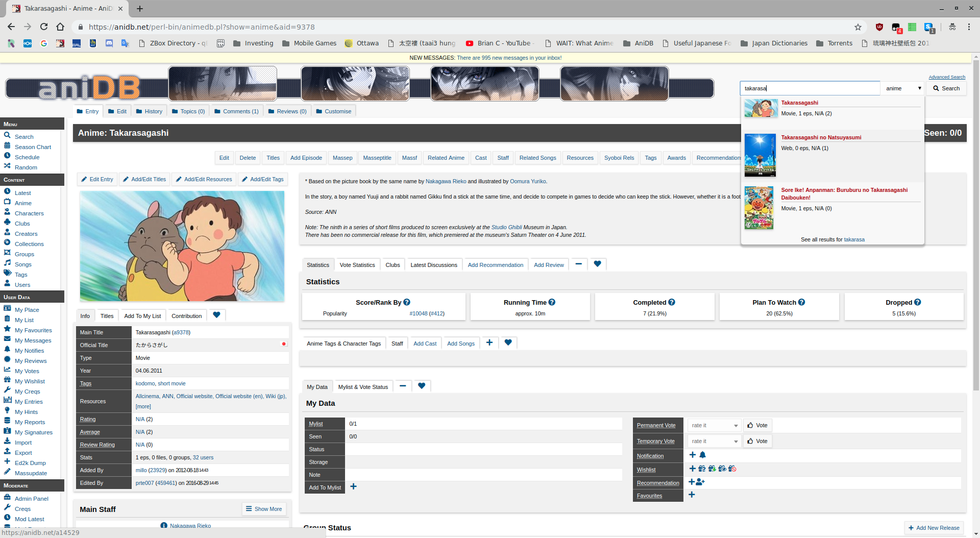This screenshot has width=980, height=538.
Task: Click the help icon next to Running Time
Action: [x=552, y=302]
